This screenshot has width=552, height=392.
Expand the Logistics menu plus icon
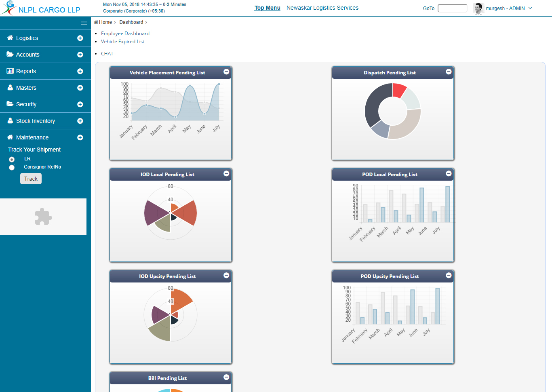pos(80,38)
